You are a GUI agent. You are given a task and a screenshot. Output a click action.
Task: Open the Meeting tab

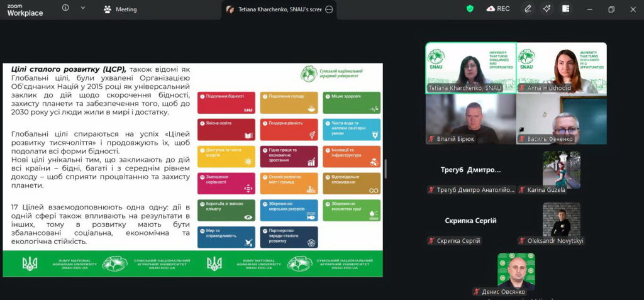pyautogui.click(x=120, y=9)
